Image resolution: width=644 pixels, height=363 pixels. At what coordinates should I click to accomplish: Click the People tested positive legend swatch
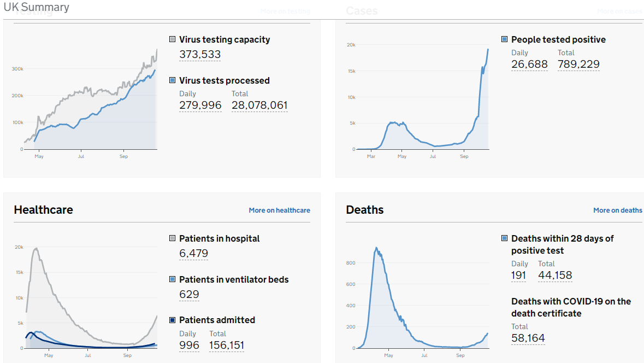(x=505, y=39)
